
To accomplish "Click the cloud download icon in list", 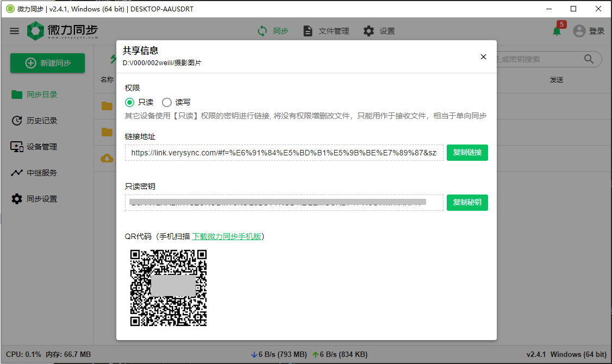I will click(x=107, y=158).
